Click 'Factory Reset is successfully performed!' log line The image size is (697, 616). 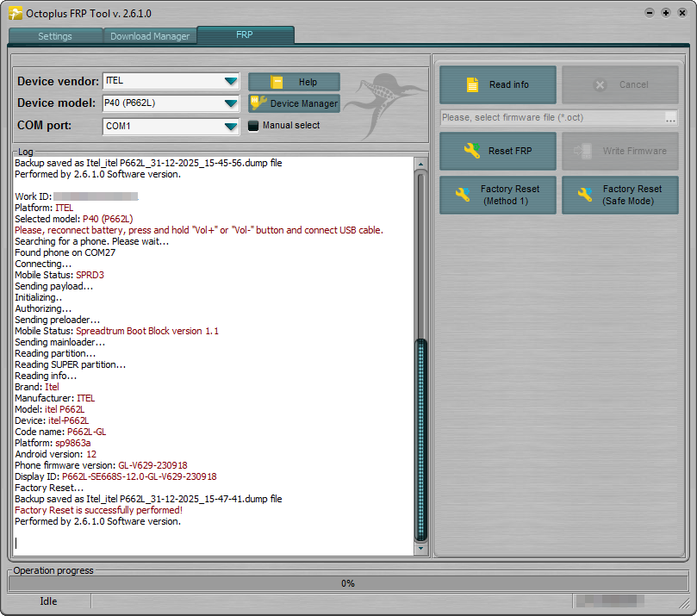tap(99, 510)
